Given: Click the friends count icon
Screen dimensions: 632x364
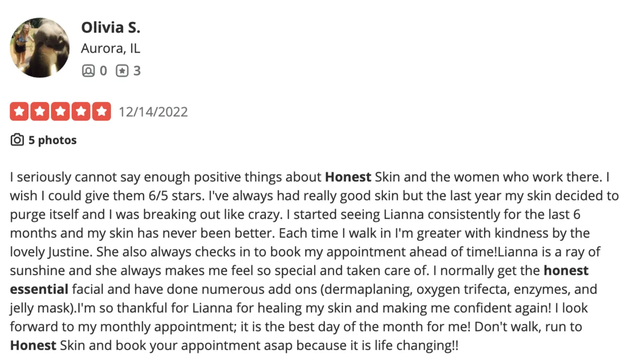Looking at the screenshot, I should tap(87, 70).
